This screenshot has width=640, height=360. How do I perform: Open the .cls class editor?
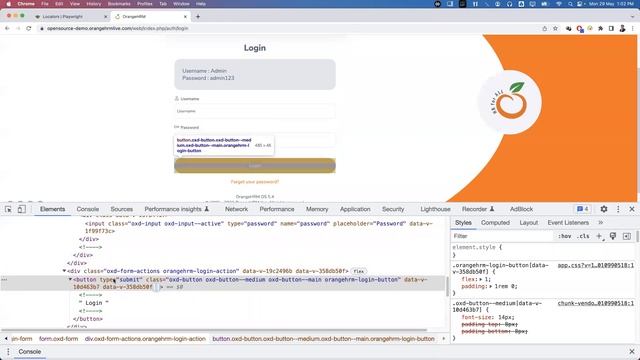pos(583,236)
